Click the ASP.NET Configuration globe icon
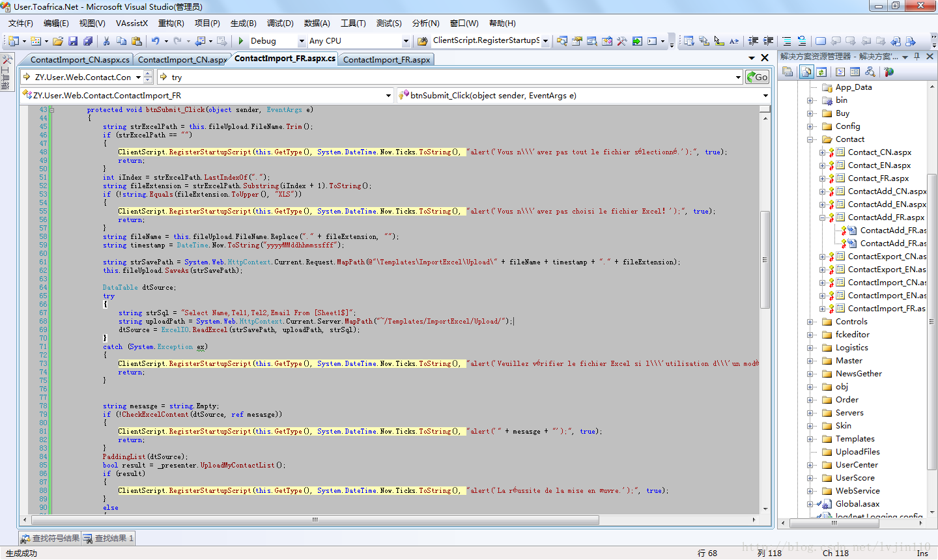Viewport: 938px width, 560px height. 888,72
